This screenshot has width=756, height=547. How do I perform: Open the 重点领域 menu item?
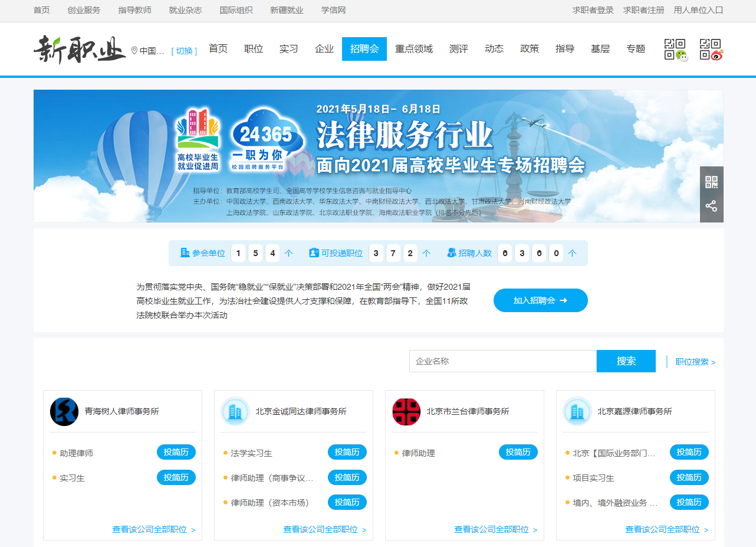click(x=414, y=49)
